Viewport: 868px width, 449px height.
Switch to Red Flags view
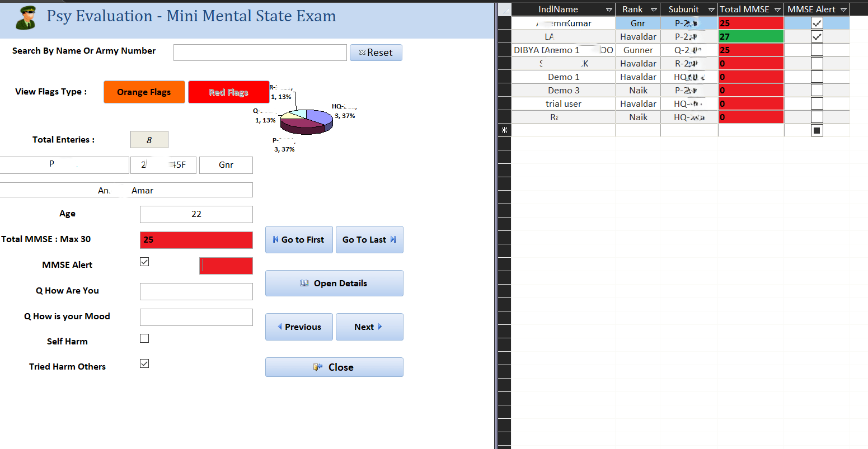[x=228, y=92]
